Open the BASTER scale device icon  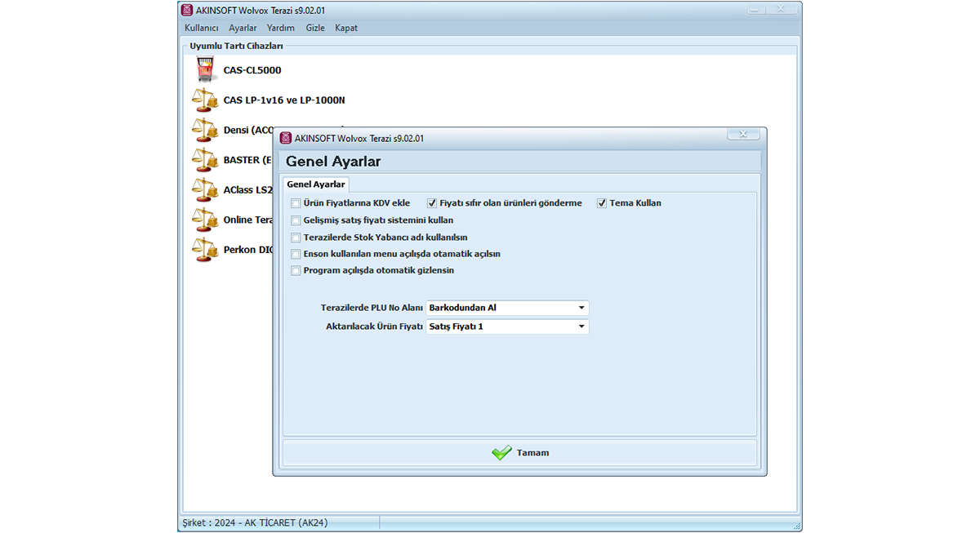pos(204,160)
